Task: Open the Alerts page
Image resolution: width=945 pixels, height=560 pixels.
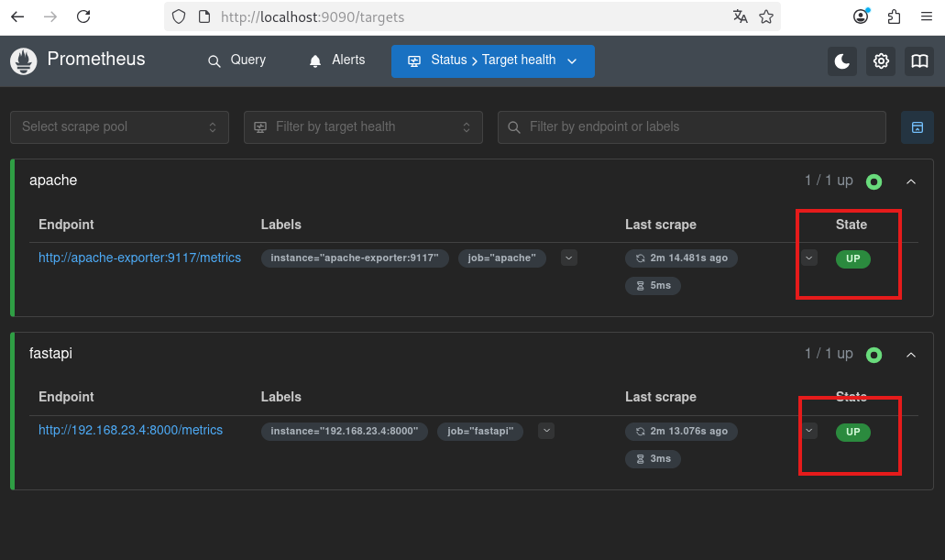Action: click(336, 60)
